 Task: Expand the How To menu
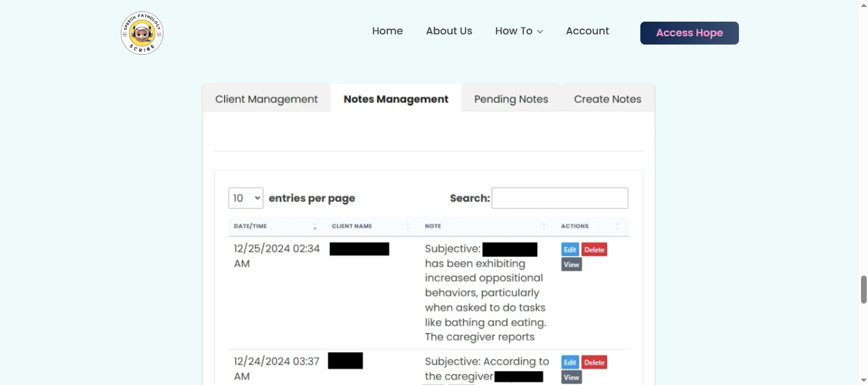tap(519, 31)
